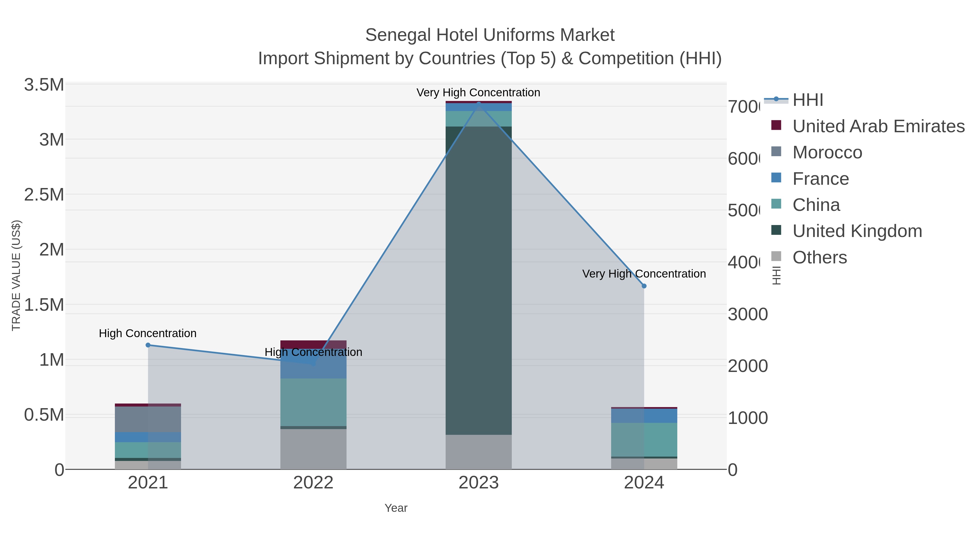Click the 2024 x-axis label
Image resolution: width=980 pixels, height=551 pixels.
pyautogui.click(x=644, y=483)
